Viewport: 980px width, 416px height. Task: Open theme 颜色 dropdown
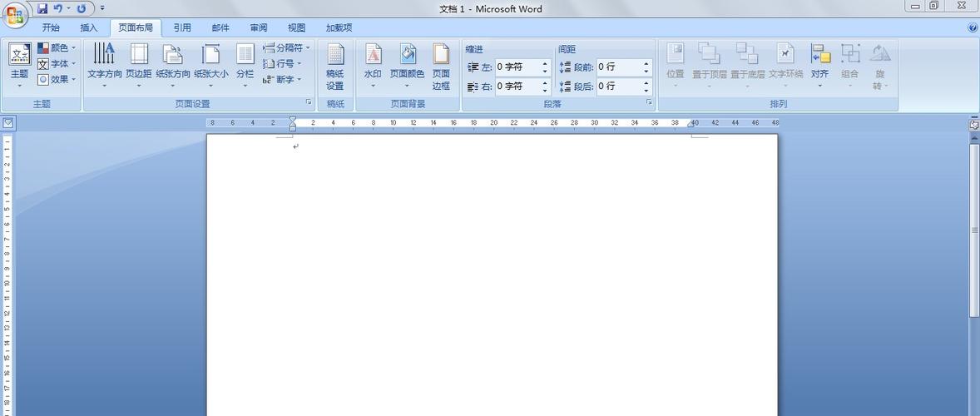(57, 47)
